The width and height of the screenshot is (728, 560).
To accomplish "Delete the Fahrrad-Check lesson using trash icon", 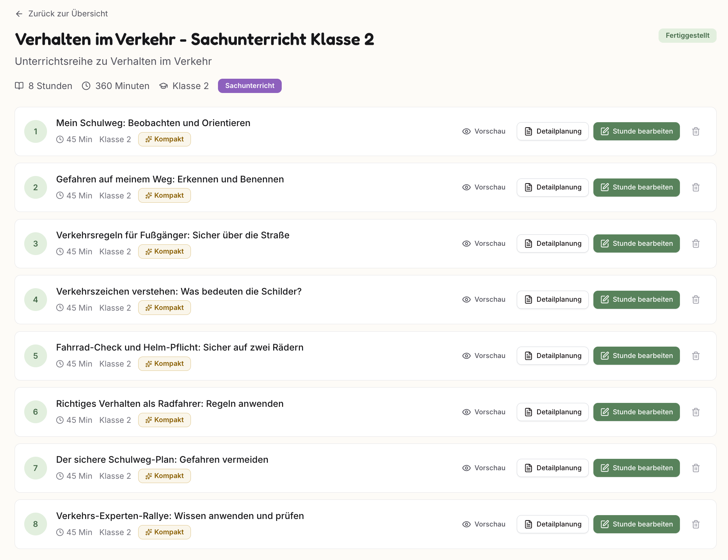I will pyautogui.click(x=696, y=356).
